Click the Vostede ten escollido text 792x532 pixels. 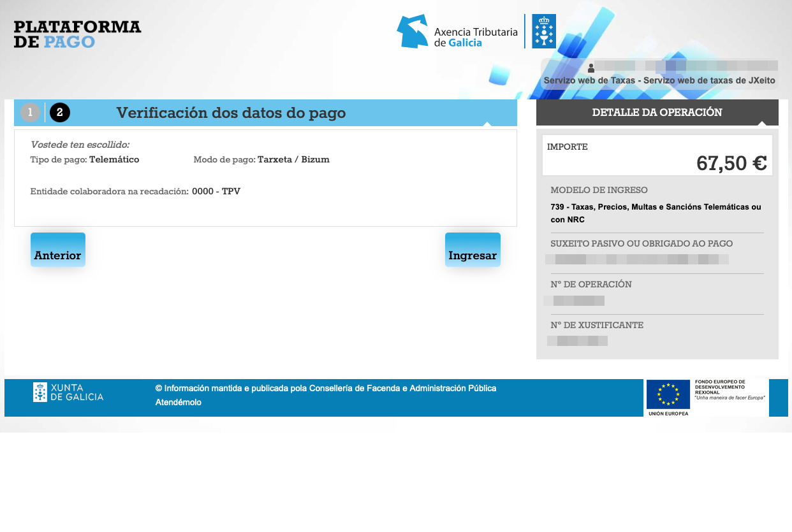pos(80,145)
